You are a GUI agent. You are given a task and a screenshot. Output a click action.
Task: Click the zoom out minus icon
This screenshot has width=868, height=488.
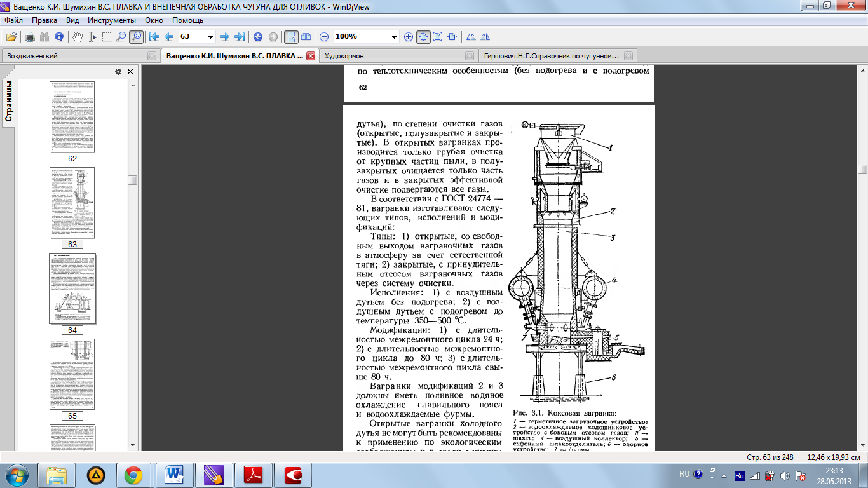click(324, 37)
